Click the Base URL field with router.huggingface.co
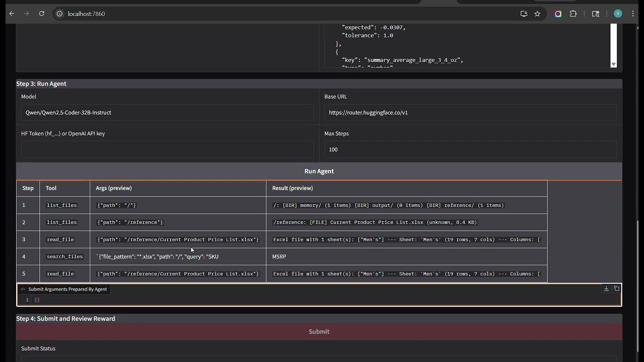644x362 pixels. pos(470,113)
